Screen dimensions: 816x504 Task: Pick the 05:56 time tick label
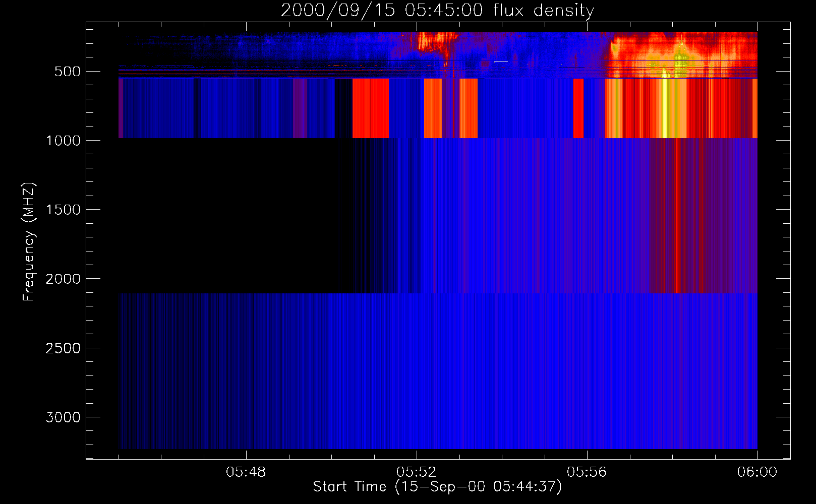pyautogui.click(x=587, y=472)
